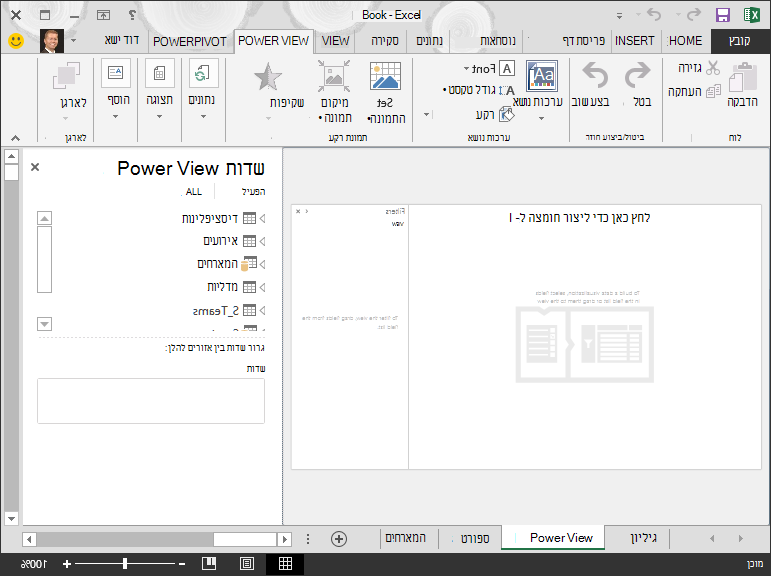The width and height of the screenshot is (771, 576).
Task: Click the גודל טקסט (Text size) icon
Action: pyautogui.click(x=506, y=91)
